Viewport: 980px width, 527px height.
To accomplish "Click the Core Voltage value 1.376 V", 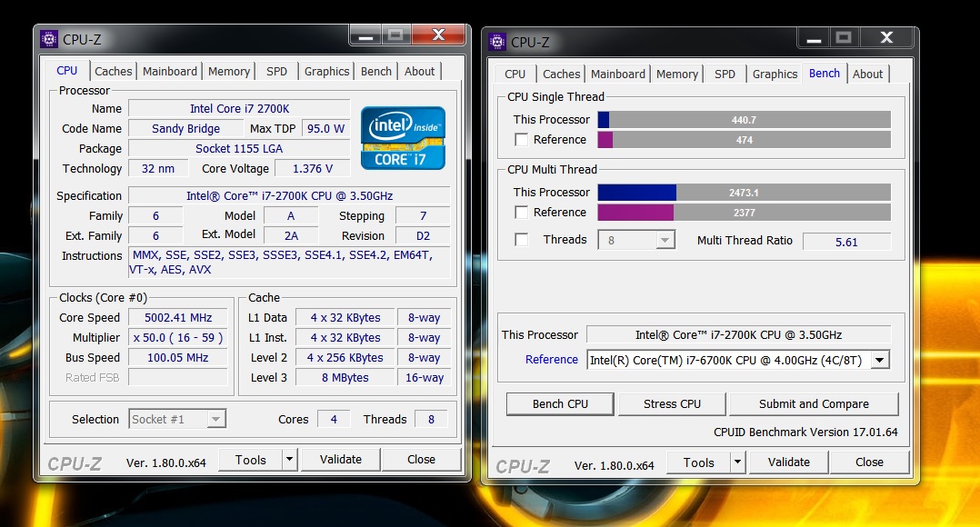I will (x=313, y=169).
